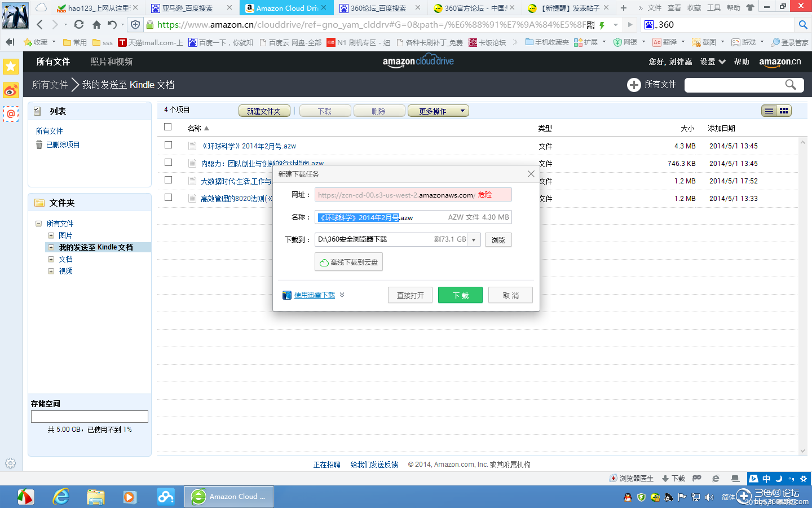
Task: Click 使用迅雷下载 link
Action: (315, 295)
